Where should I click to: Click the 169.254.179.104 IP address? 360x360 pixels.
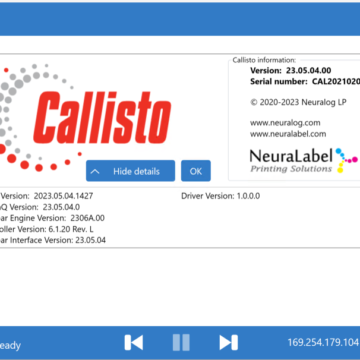pos(323,342)
